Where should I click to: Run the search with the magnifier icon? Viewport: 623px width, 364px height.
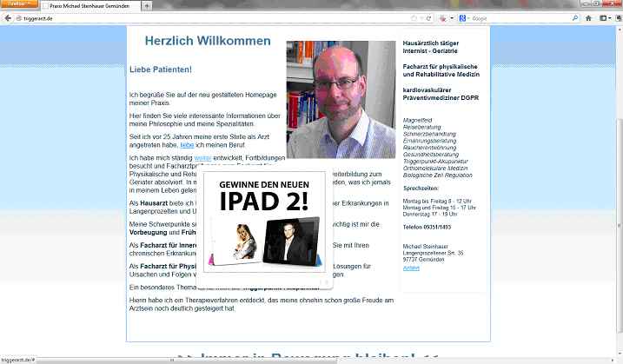[575, 18]
